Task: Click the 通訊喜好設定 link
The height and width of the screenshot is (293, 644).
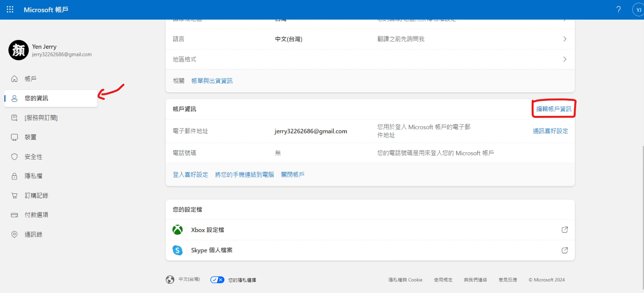Action: [550, 131]
